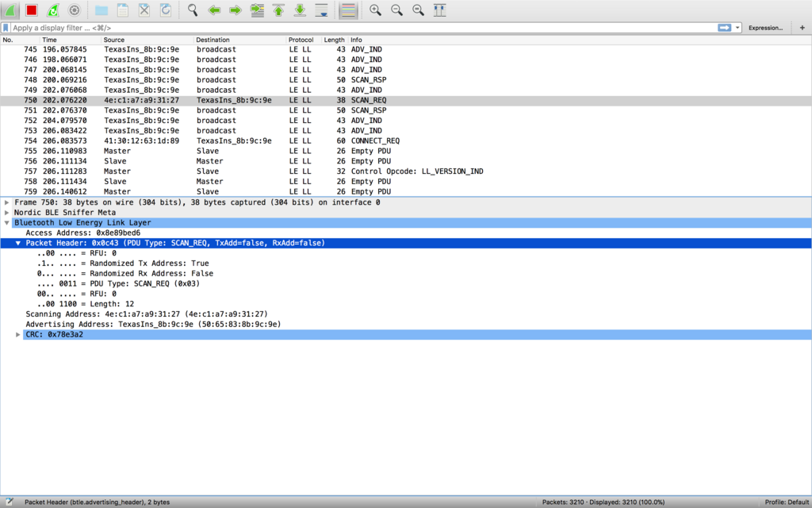Select packet 753 ADV_IND row

(x=406, y=131)
